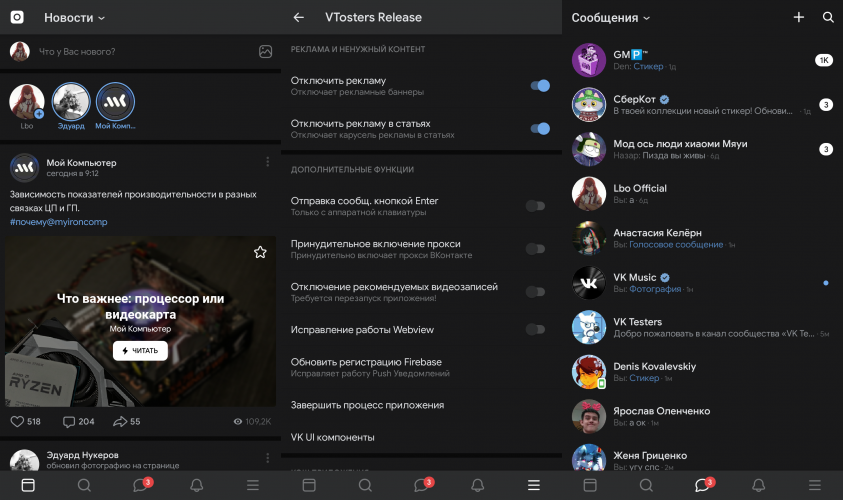Viewport: 843px width, 500px height.
Task: Open the 'Мод ось люди хиаоми Мяуи' chat
Action: [702, 149]
